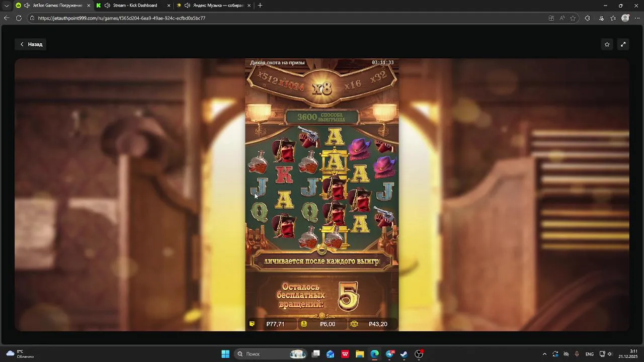Open Telegram from the taskbar
Image resolution: width=644 pixels, height=362 pixels.
389,354
